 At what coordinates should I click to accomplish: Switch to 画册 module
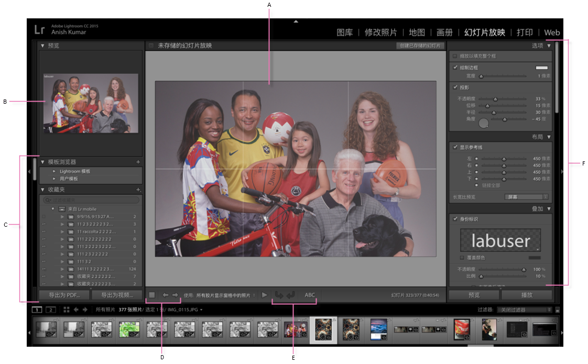(x=444, y=32)
